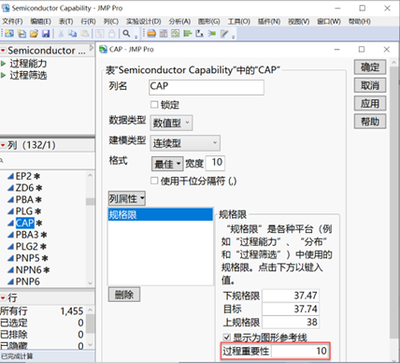The image size is (400, 363).
Task: Click the green arrow fit model icon
Action: pos(212,33)
